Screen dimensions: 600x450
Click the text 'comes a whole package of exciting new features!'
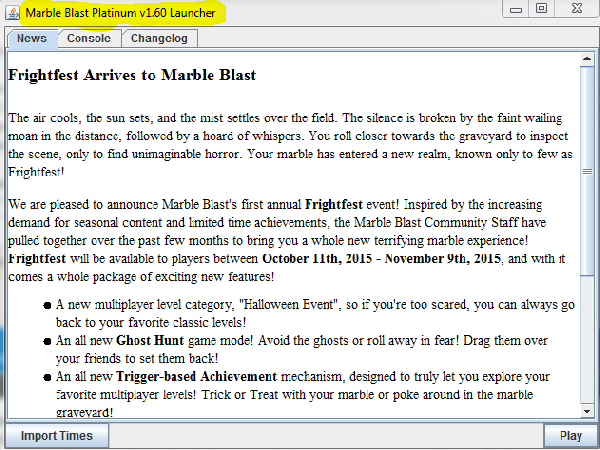[141, 277]
